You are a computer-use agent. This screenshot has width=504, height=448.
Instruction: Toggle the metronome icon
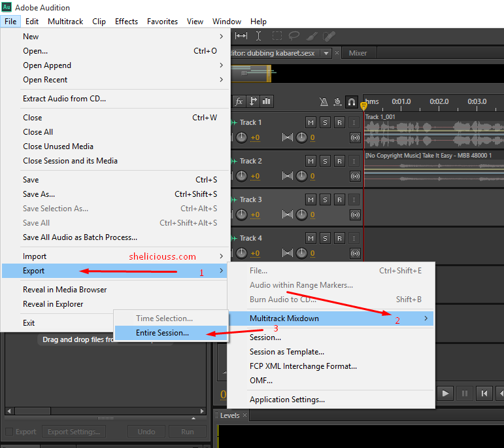tap(324, 102)
